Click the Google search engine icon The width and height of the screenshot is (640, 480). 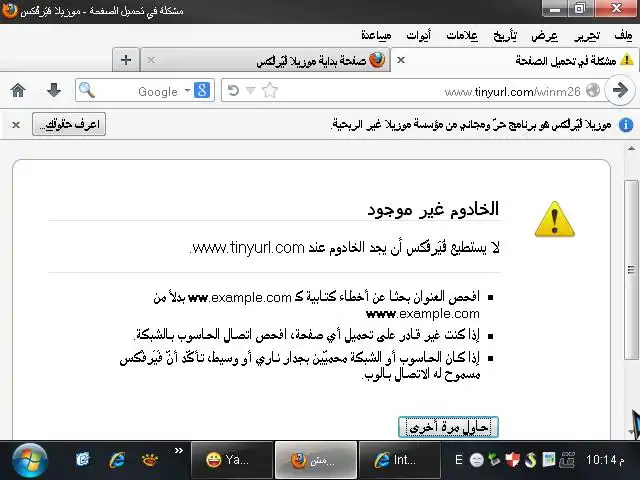pos(202,90)
